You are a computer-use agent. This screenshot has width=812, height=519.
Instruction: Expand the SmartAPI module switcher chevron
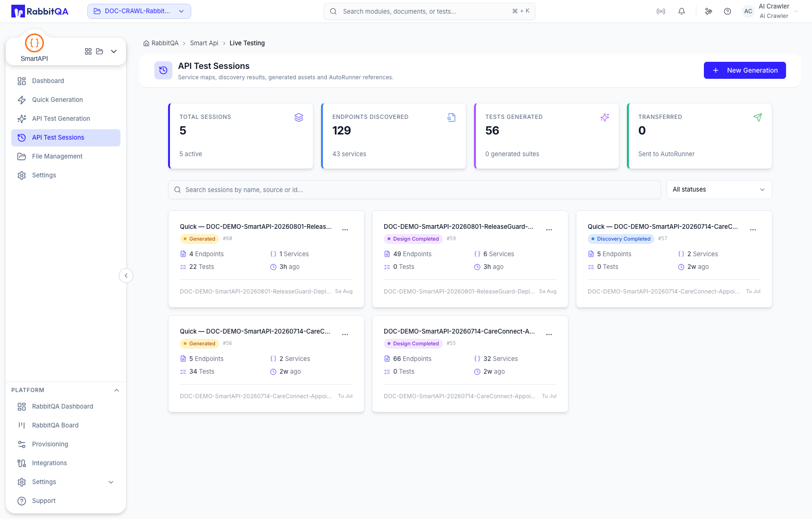pyautogui.click(x=114, y=51)
